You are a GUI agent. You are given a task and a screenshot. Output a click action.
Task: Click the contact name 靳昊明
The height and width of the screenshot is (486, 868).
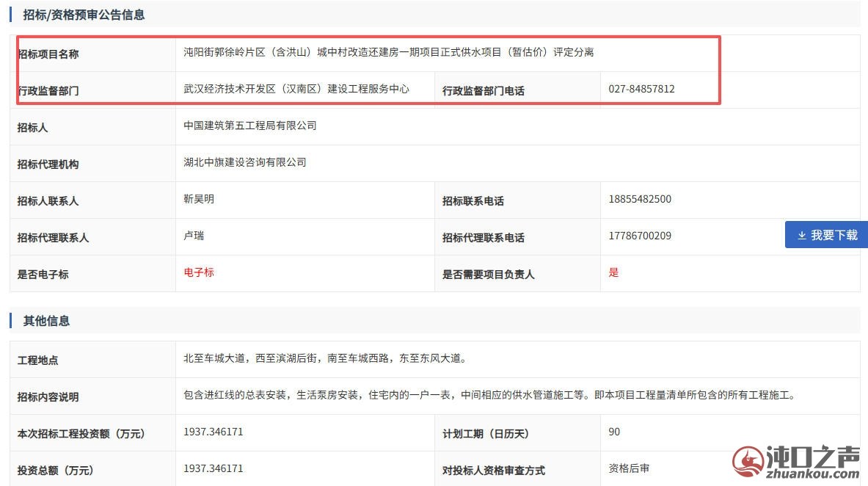(199, 199)
